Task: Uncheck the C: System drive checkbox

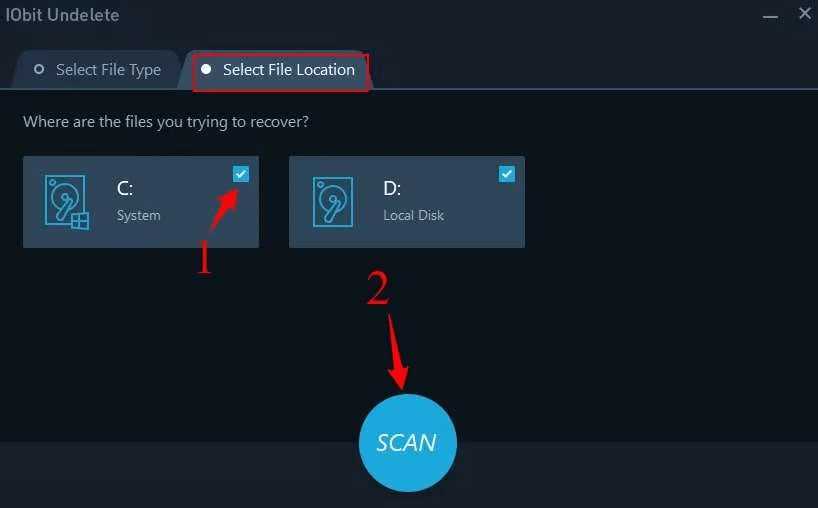Action: (241, 174)
